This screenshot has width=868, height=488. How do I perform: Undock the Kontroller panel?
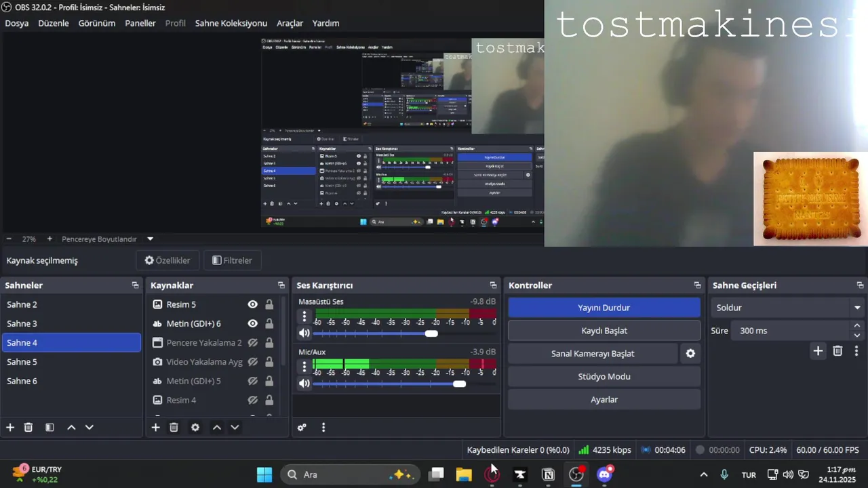pyautogui.click(x=697, y=285)
